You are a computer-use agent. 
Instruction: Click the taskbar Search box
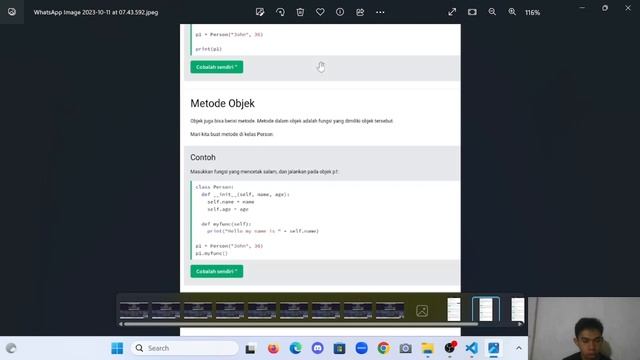pyautogui.click(x=184, y=348)
